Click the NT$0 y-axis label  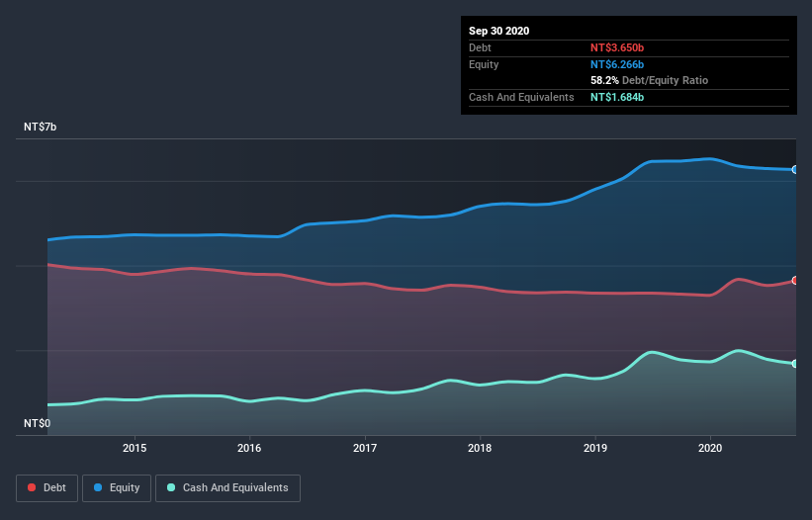tap(38, 423)
